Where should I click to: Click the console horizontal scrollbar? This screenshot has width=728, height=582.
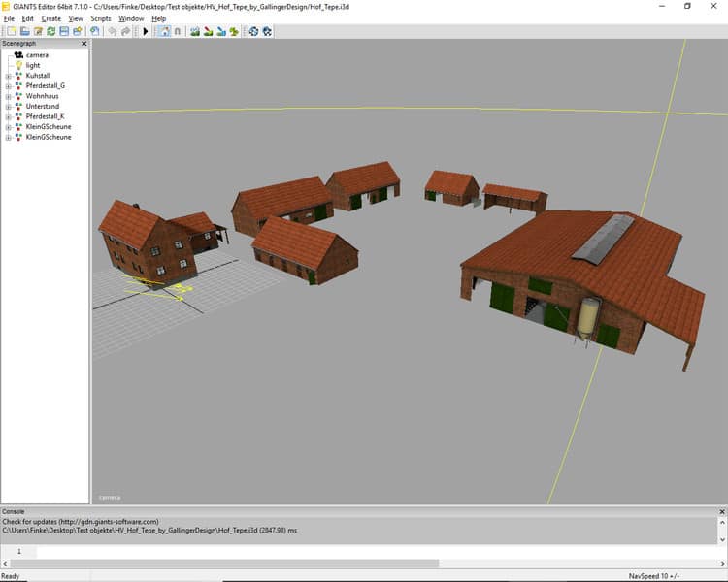point(223,564)
